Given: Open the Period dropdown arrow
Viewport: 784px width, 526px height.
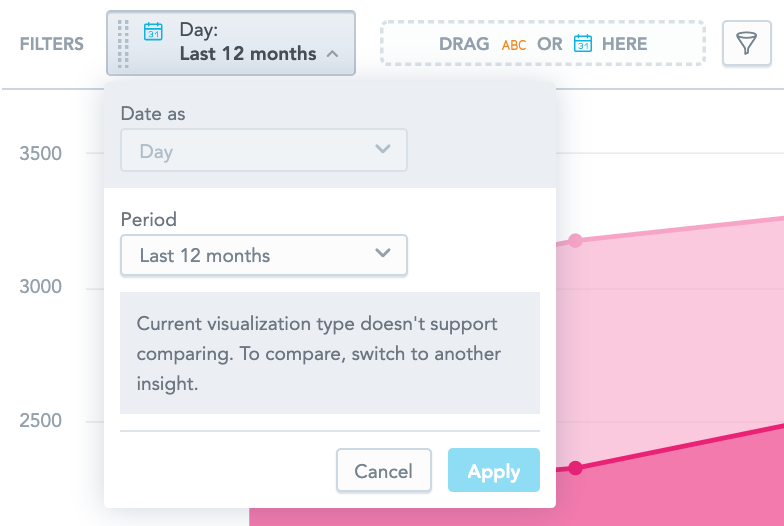Looking at the screenshot, I should click(382, 254).
